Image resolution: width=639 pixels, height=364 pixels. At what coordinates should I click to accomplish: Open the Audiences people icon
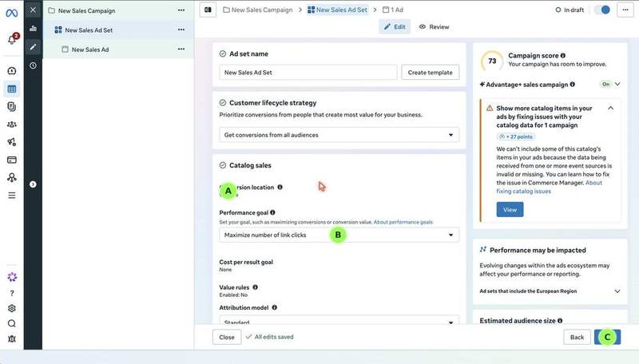[12, 125]
